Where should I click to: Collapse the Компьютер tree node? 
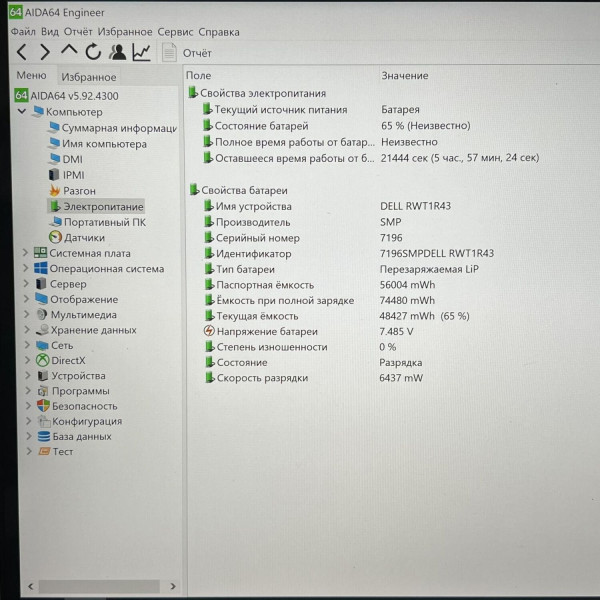click(22, 111)
